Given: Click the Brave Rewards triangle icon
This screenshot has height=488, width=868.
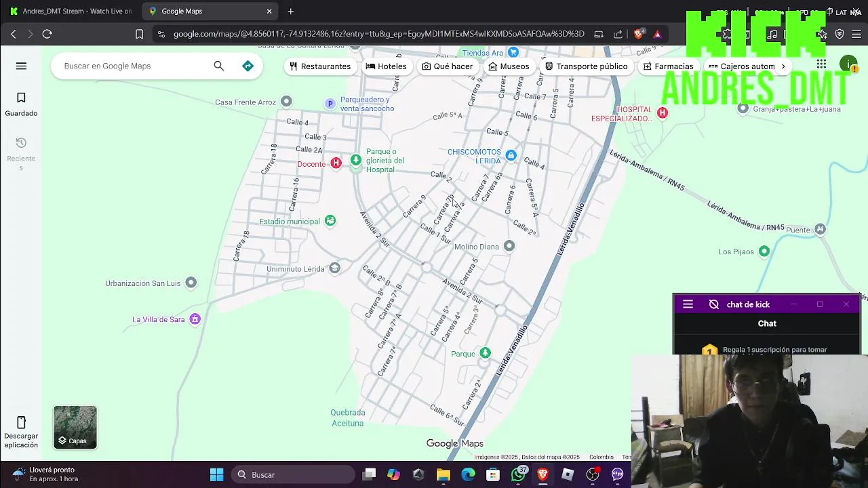Looking at the screenshot, I should pos(657,34).
